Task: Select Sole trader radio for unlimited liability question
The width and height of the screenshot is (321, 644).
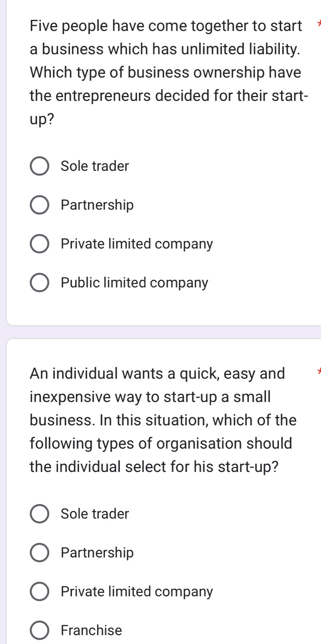Action: [x=39, y=166]
